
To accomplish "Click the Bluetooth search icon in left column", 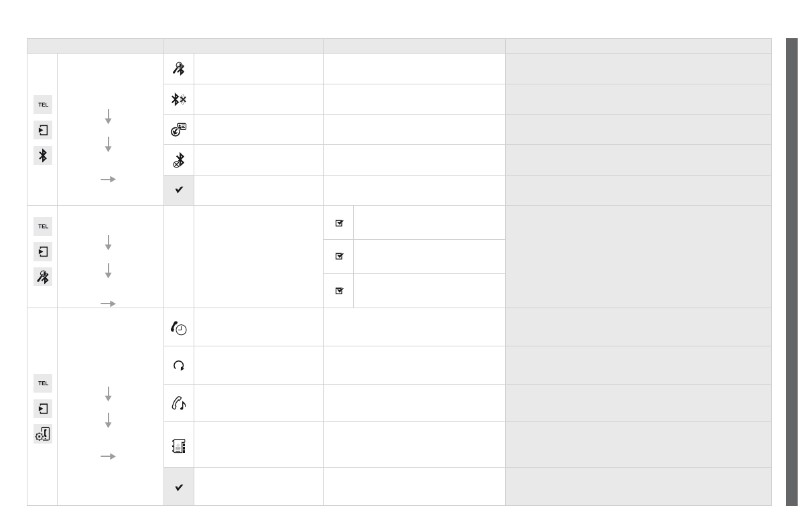I will pyautogui.click(x=43, y=277).
